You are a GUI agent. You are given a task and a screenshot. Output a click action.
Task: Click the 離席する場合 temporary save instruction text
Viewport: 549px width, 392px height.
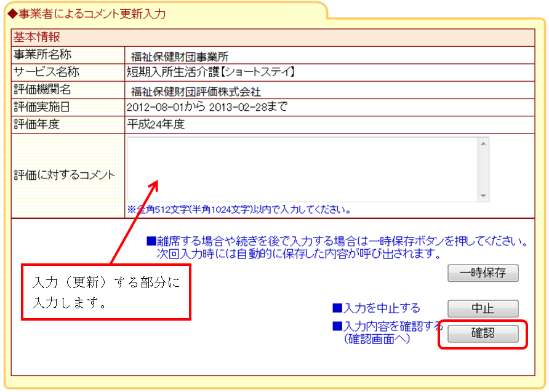click(x=337, y=247)
